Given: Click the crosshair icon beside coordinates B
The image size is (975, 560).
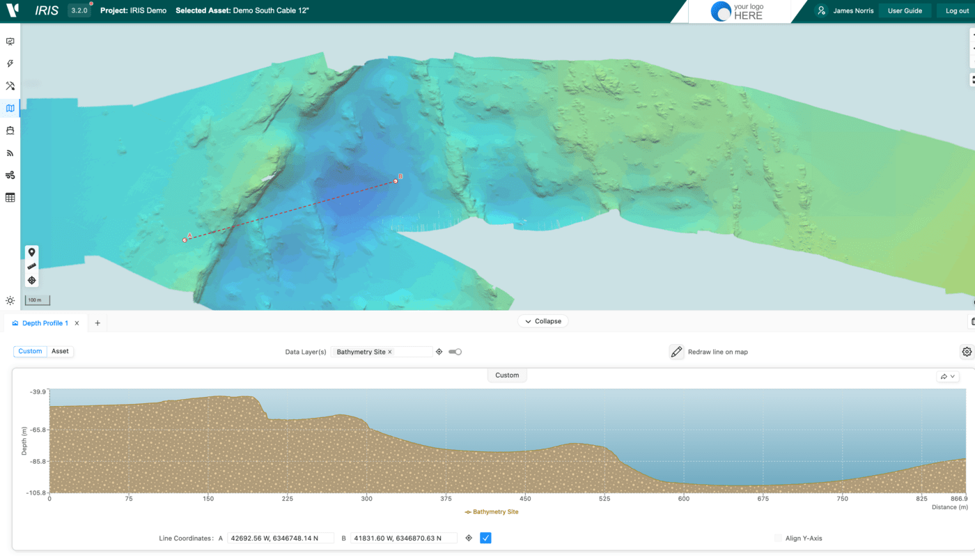Looking at the screenshot, I should pos(469,538).
